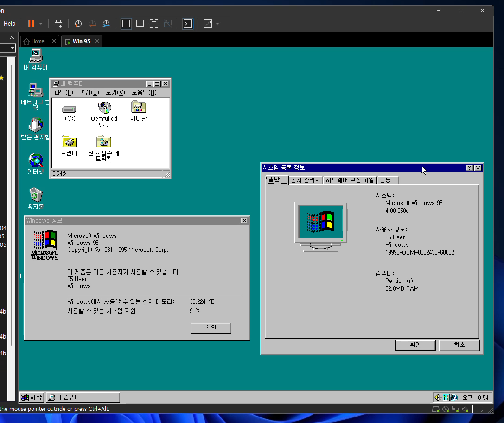The width and height of the screenshot is (504, 423).
Task: Toggle the thumbnail bar view icon
Action: [x=140, y=24]
